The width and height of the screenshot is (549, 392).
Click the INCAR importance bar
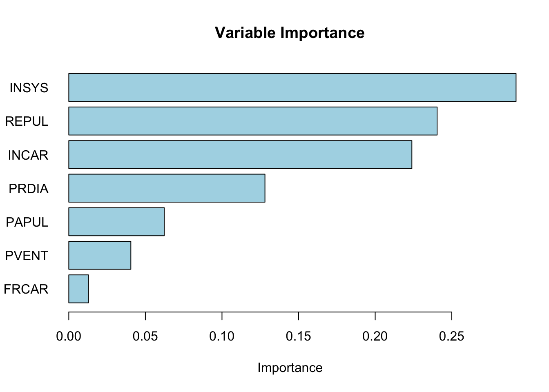(x=240, y=154)
